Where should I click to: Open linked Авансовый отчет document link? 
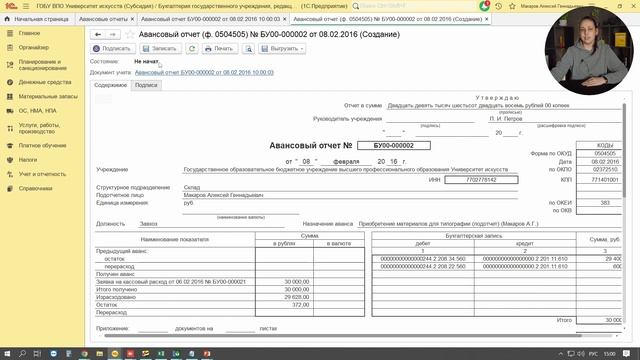[204, 73]
